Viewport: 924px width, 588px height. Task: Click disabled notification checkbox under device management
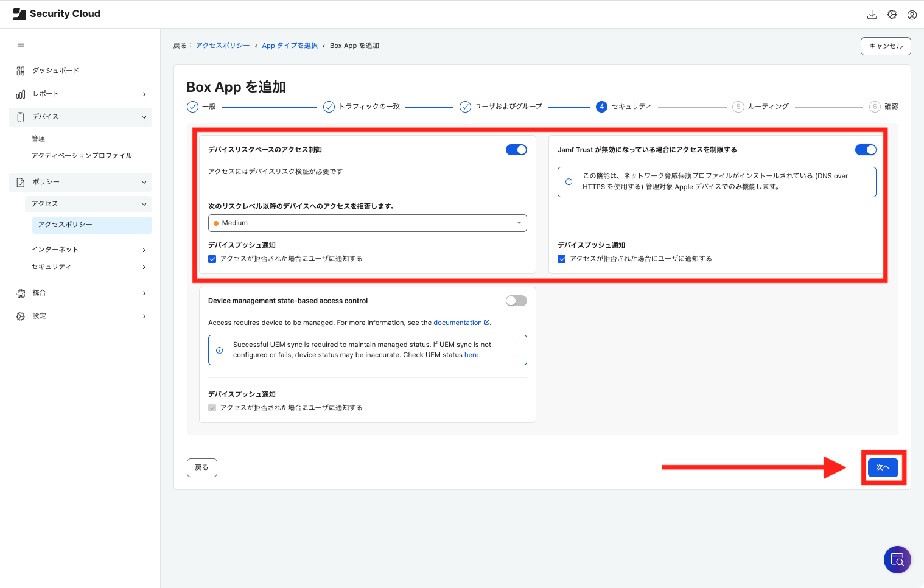(x=212, y=408)
